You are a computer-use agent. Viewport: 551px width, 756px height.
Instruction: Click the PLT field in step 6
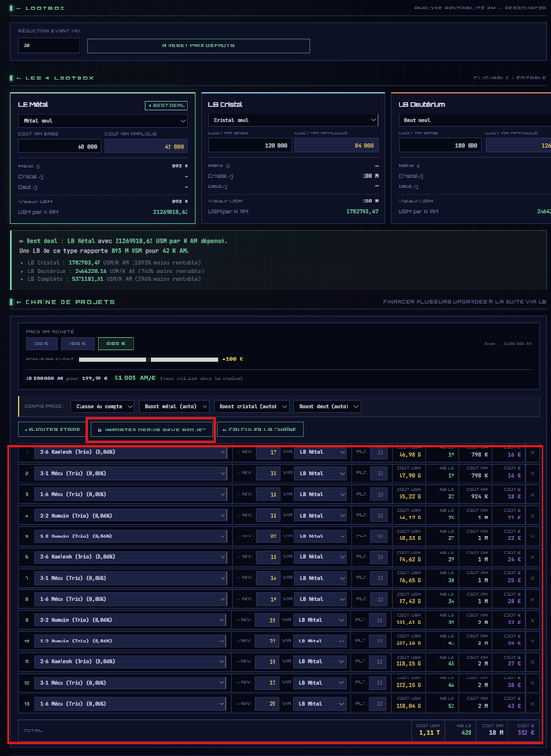pyautogui.click(x=380, y=557)
